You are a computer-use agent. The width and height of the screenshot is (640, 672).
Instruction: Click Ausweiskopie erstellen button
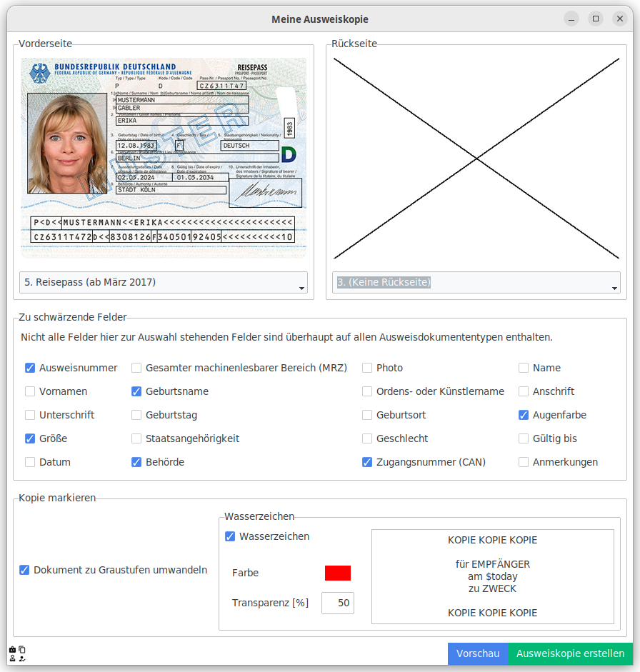(570, 653)
